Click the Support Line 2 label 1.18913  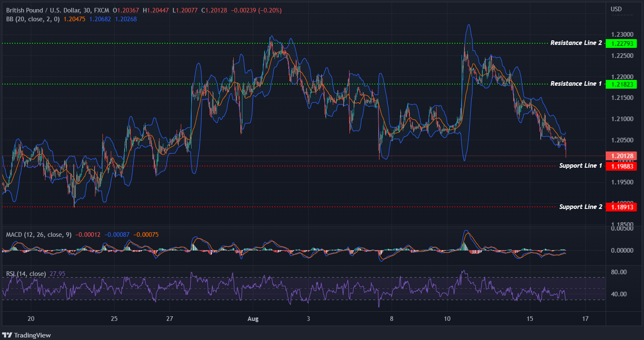tap(622, 207)
